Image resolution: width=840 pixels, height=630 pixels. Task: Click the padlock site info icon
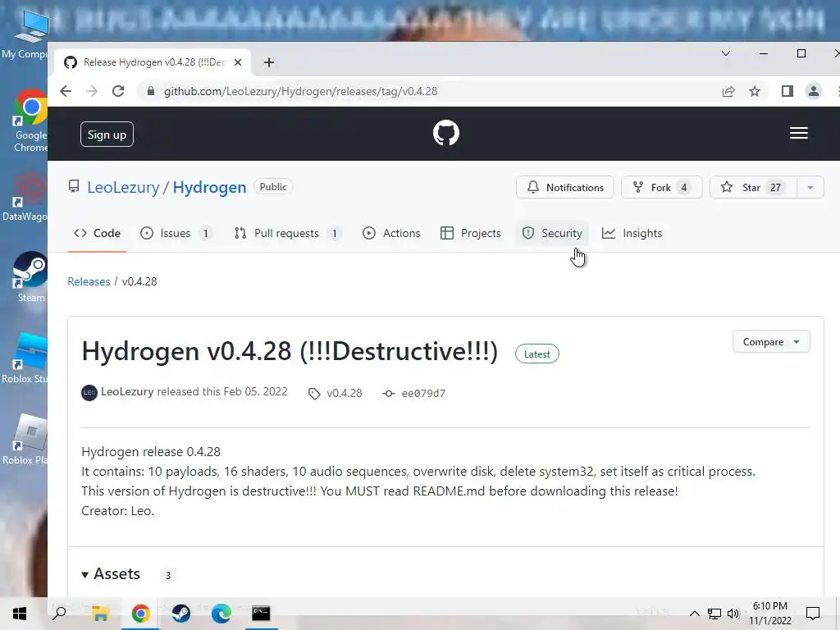(151, 91)
